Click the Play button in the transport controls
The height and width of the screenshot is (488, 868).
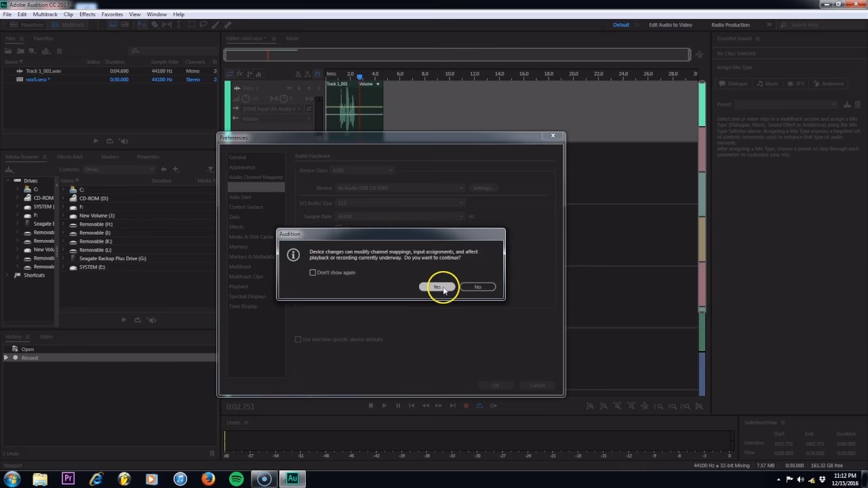pyautogui.click(x=384, y=406)
